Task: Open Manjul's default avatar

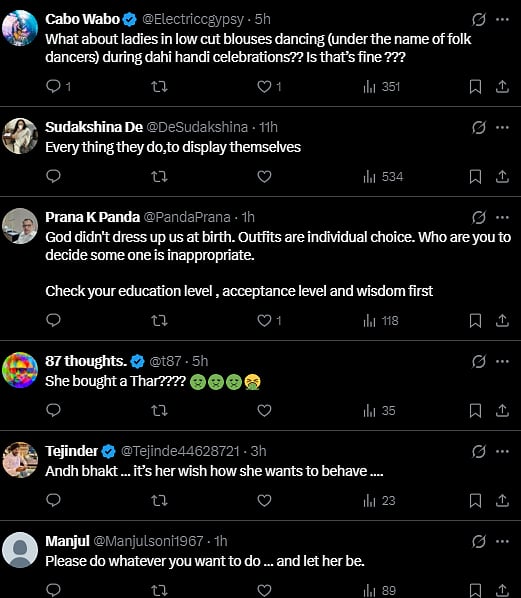Action: coord(20,550)
